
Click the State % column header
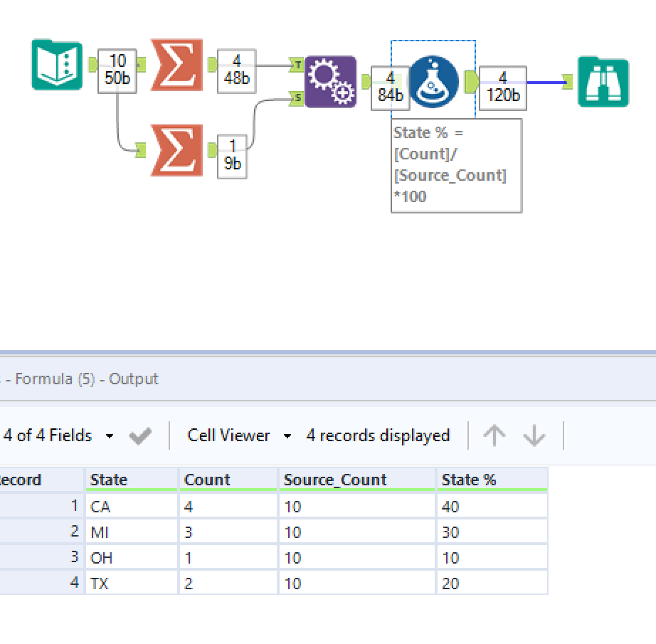pyautogui.click(x=491, y=480)
